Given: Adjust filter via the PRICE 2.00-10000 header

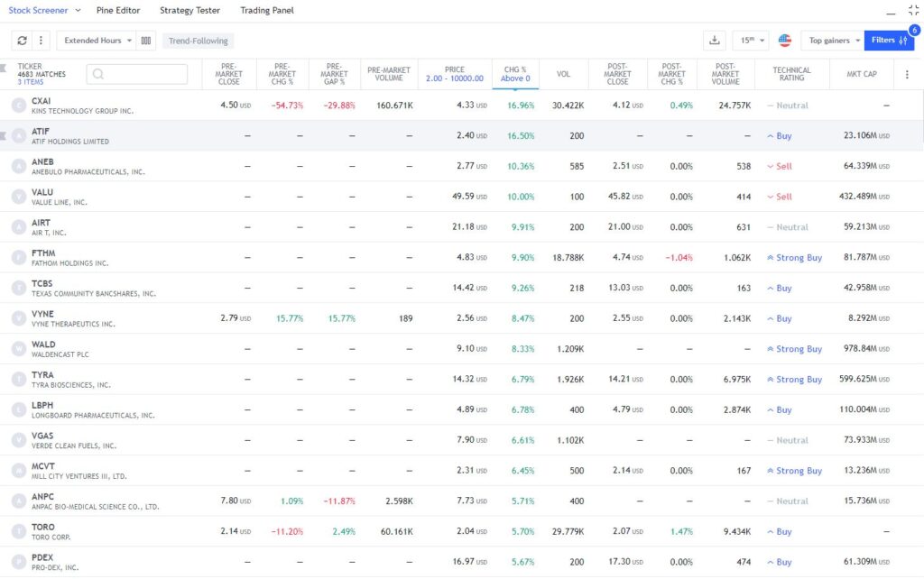Looking at the screenshot, I should click(455, 74).
